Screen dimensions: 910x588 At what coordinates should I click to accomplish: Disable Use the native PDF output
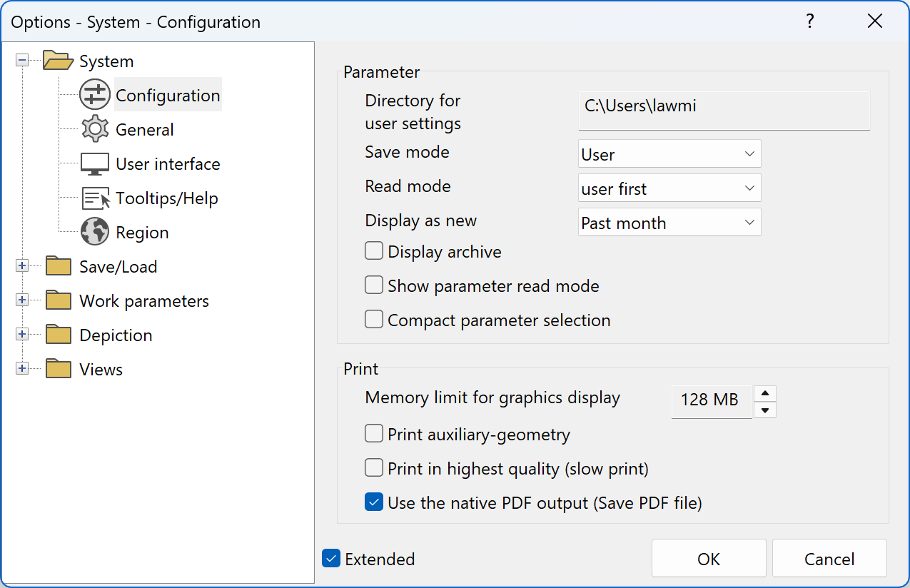373,502
